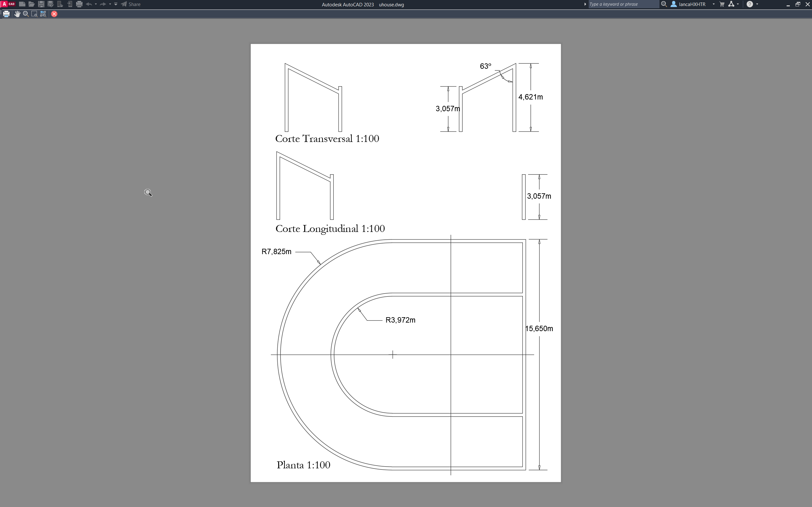This screenshot has height=507, width=812.
Task: Open the AutoCAD application menu logo
Action: click(x=8, y=4)
